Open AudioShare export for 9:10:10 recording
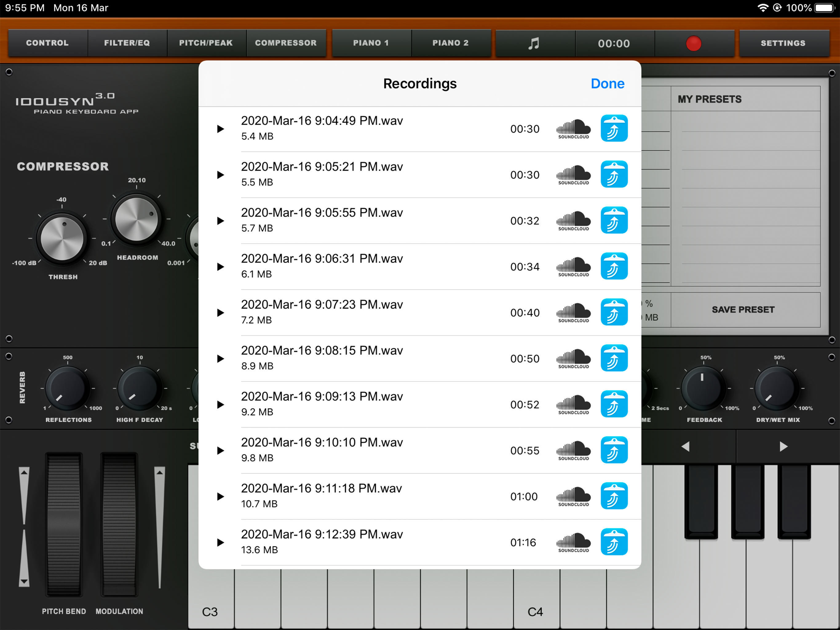 click(614, 450)
